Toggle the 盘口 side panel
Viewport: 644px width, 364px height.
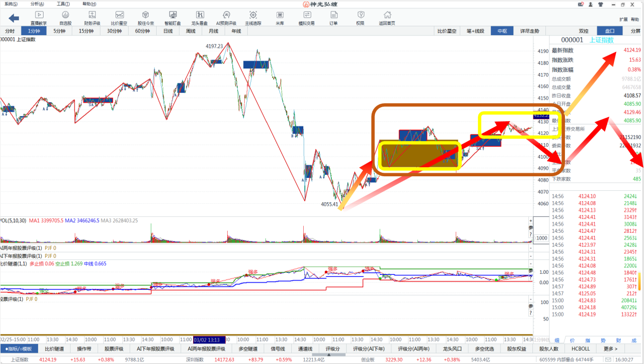610,31
